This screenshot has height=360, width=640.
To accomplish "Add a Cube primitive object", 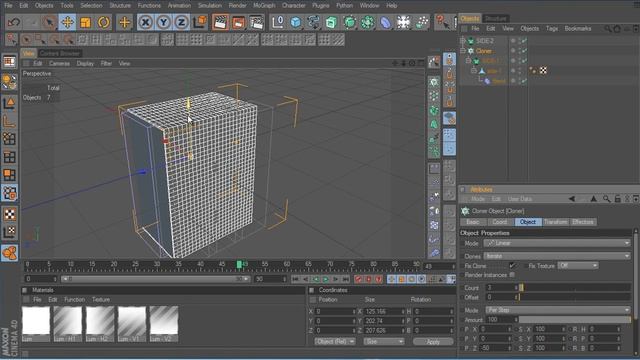I will (x=296, y=22).
